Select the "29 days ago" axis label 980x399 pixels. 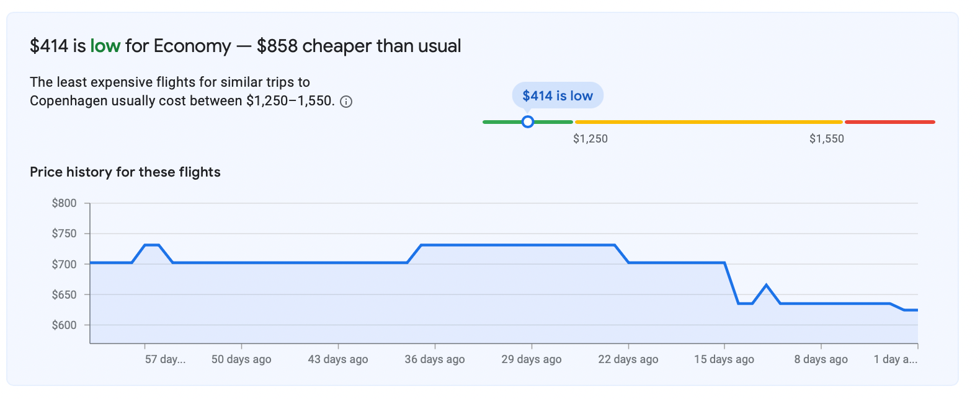click(x=532, y=359)
